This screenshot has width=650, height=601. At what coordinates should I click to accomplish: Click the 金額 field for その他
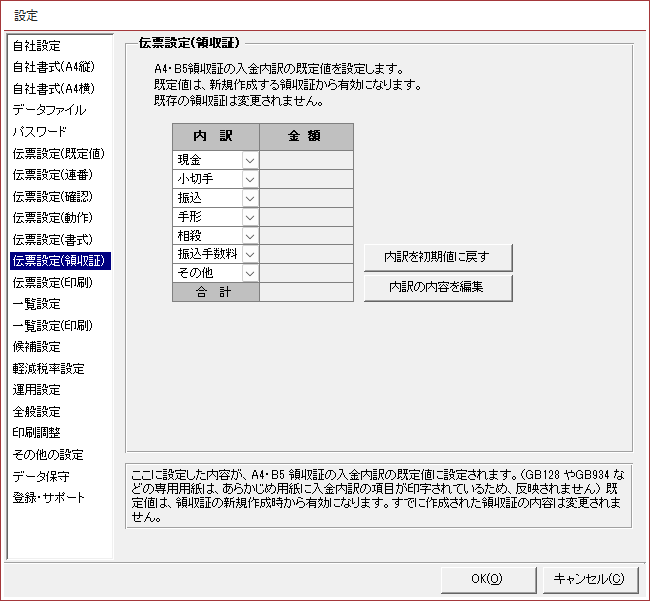click(306, 273)
